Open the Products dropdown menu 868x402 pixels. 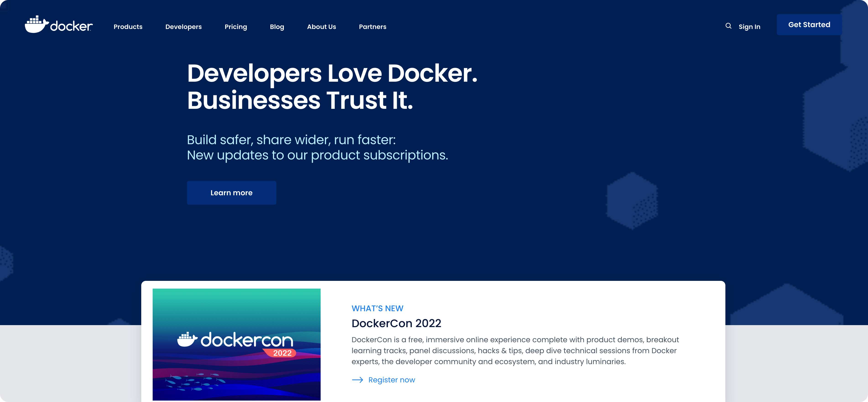[x=128, y=27]
